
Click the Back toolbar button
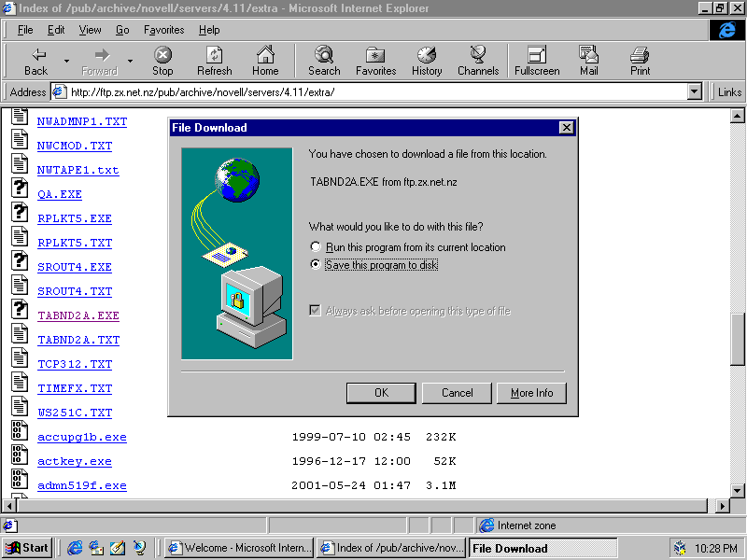(x=36, y=61)
